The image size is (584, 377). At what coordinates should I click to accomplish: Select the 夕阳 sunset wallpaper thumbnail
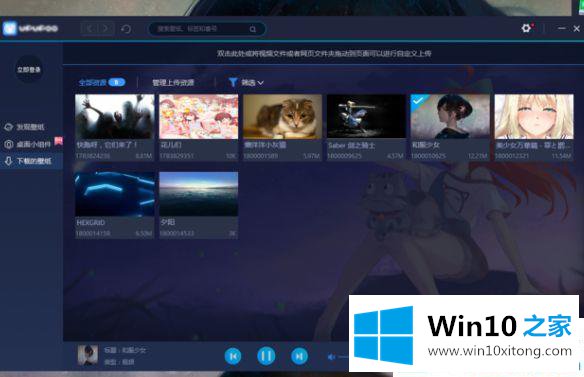tap(199, 194)
